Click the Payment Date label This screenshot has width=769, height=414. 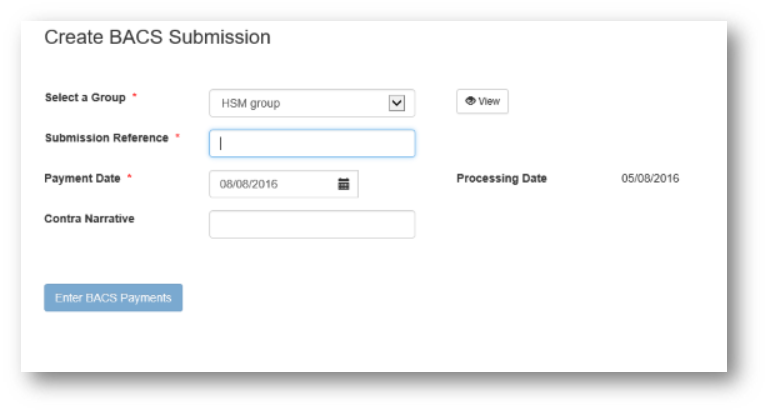point(82,178)
